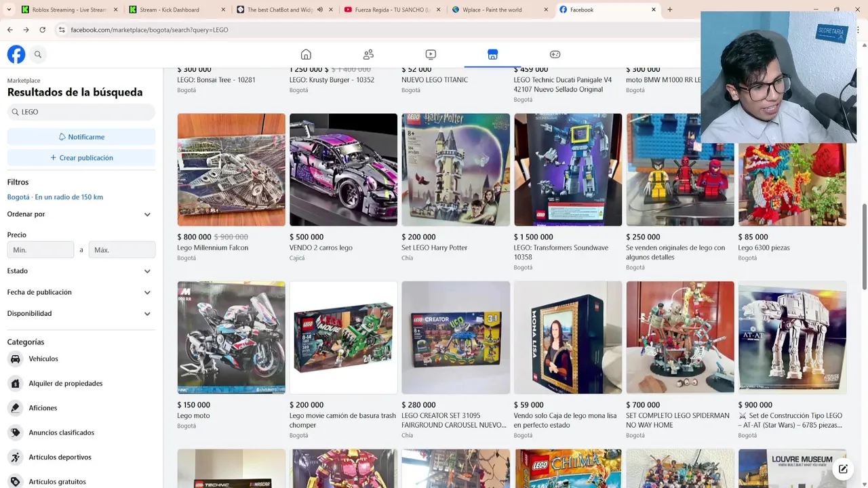Image resolution: width=868 pixels, height=488 pixels.
Task: Open the Fairground Carousel 31095 thumbnail
Action: click(456, 338)
